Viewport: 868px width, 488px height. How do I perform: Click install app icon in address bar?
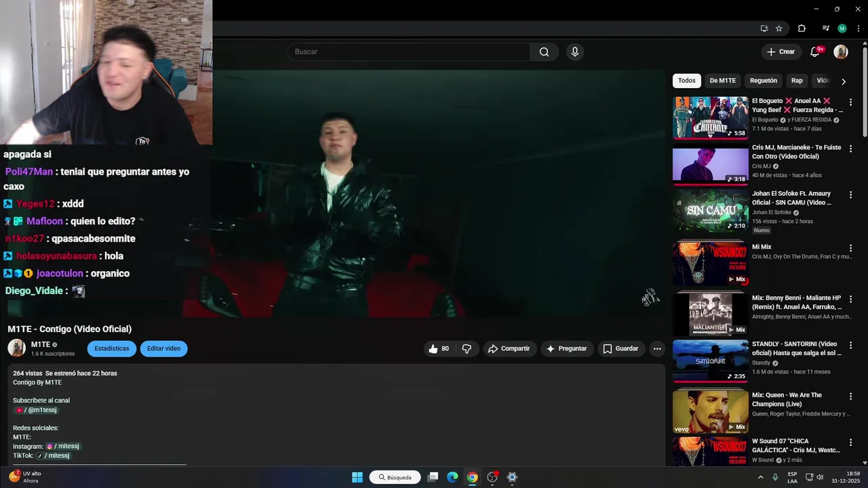click(x=764, y=28)
